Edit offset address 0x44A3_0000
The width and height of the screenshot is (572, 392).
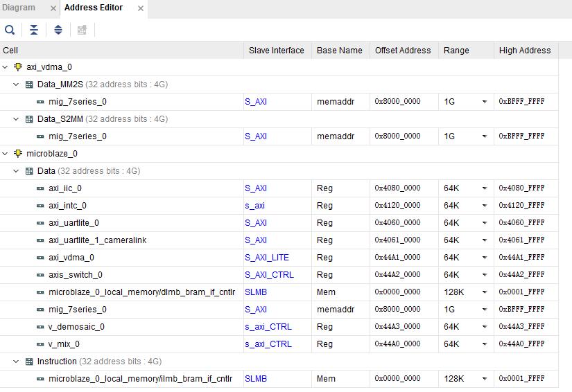[x=398, y=326]
